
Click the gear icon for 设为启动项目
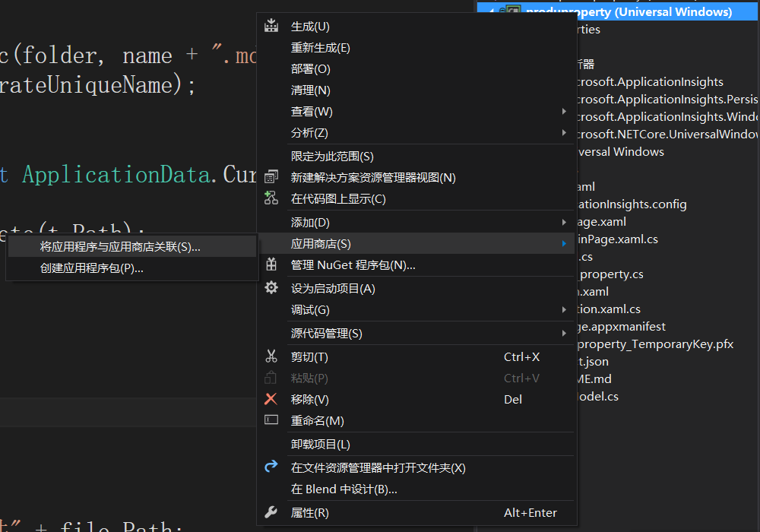tap(271, 288)
